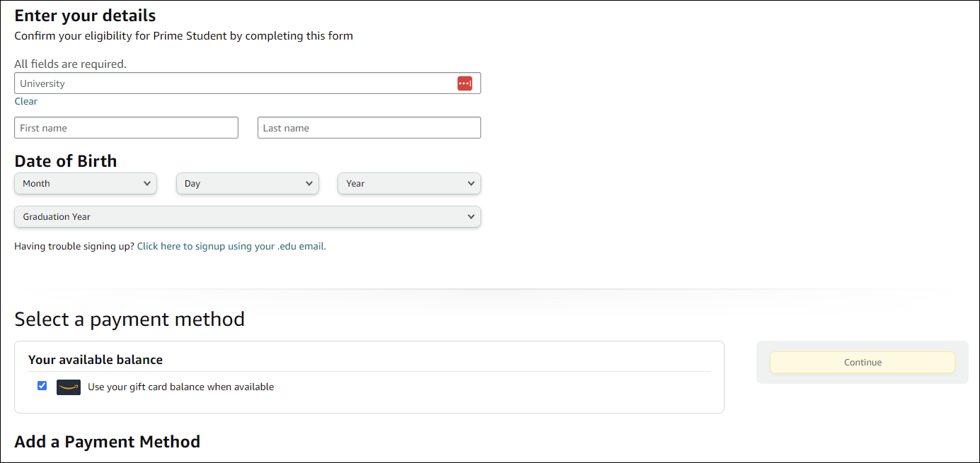980x463 pixels.
Task: Uncheck Use your gift card balance checkbox
Action: pyautogui.click(x=42, y=386)
